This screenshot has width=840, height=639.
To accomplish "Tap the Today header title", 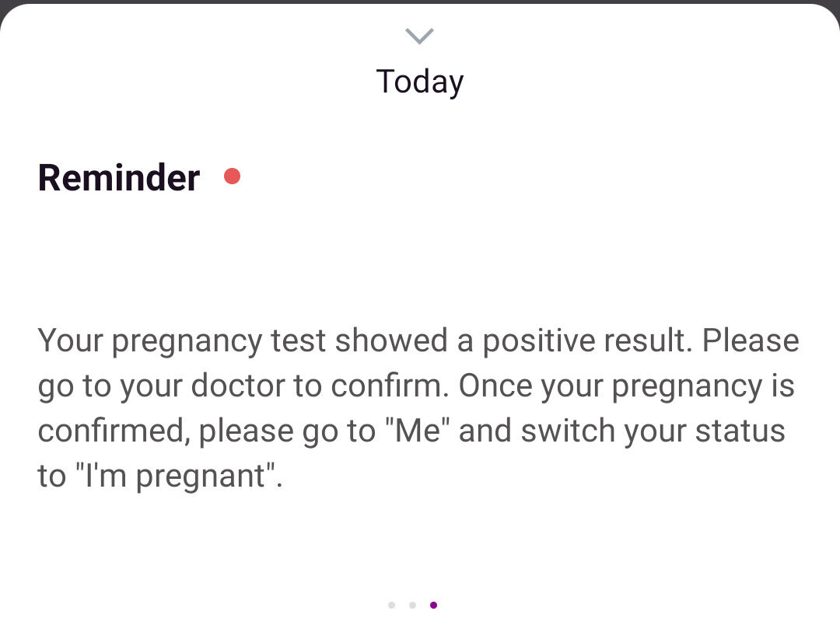I will [x=420, y=82].
